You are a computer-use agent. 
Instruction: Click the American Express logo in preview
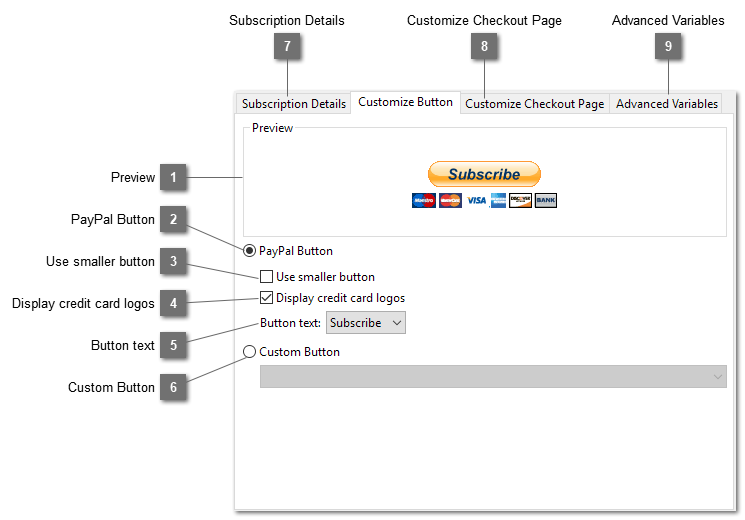(x=498, y=201)
